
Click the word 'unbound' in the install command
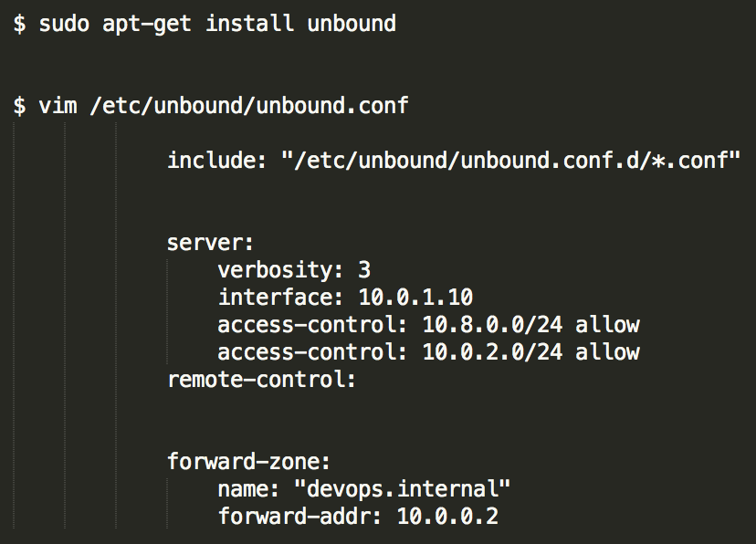tap(352, 23)
